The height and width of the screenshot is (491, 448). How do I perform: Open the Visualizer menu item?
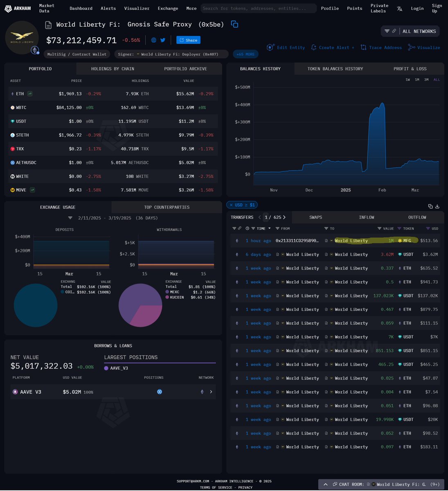pos(137,8)
